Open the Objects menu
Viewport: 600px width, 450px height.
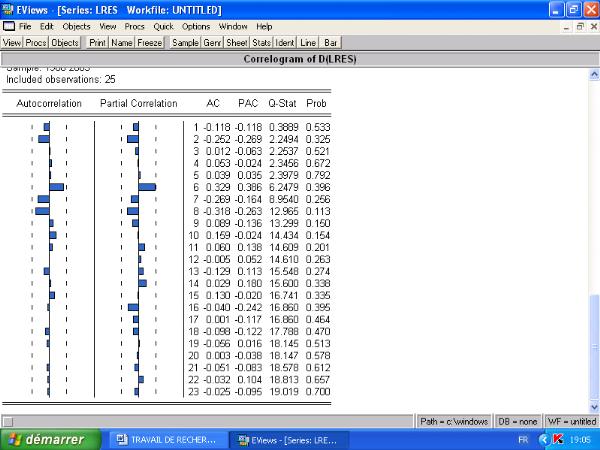click(x=76, y=26)
